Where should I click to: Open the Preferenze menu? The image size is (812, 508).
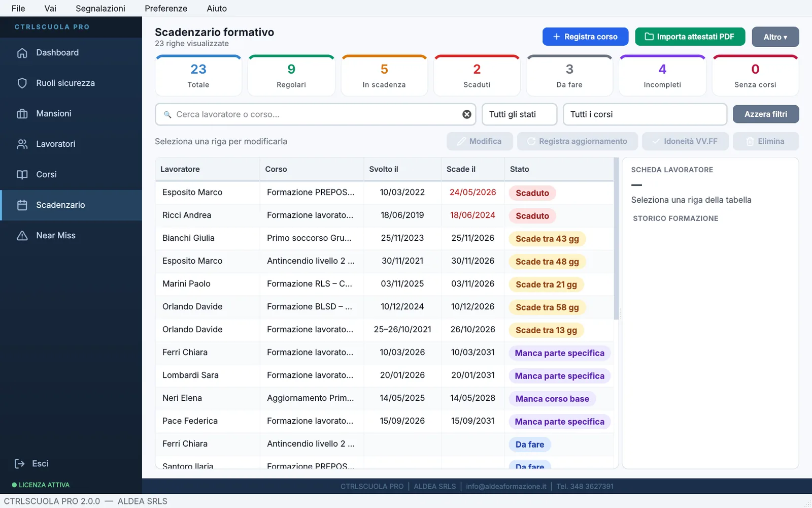click(x=166, y=8)
